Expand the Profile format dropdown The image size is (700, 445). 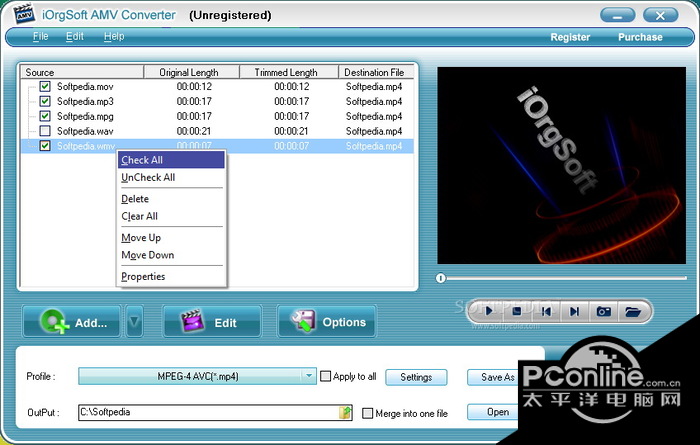(x=309, y=377)
